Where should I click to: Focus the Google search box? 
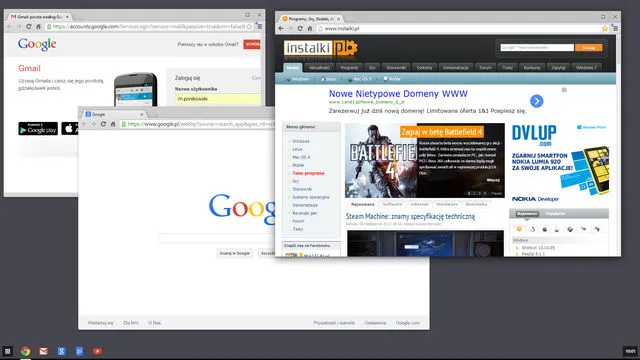pyautogui.click(x=217, y=238)
